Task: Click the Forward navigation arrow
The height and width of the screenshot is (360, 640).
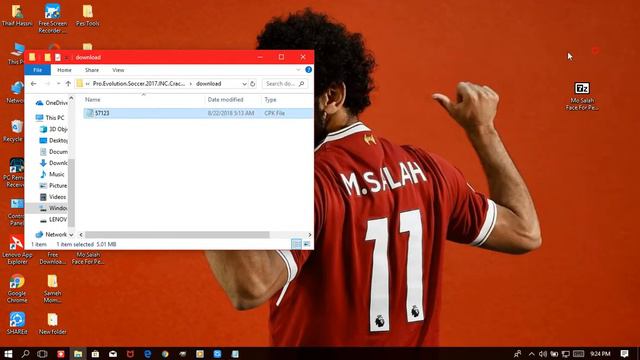Action: (47, 84)
